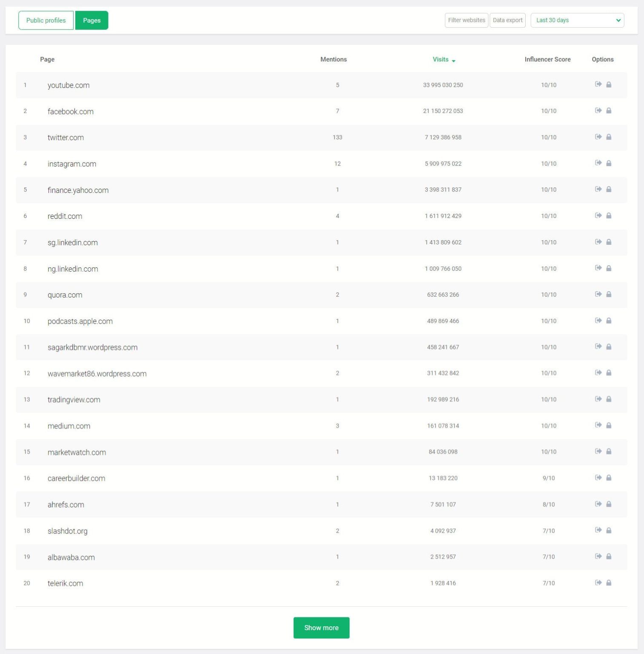This screenshot has height=654, width=644.
Task: Expand the Last 30 days dropdown
Action: coord(577,20)
